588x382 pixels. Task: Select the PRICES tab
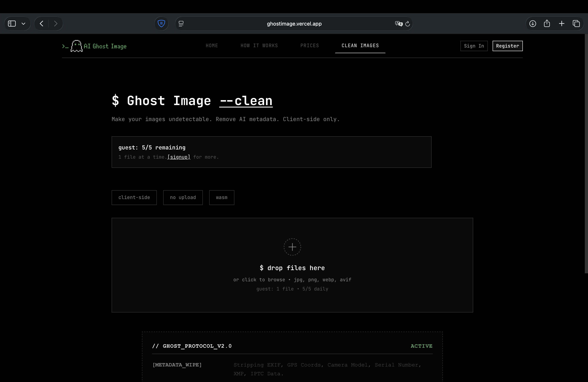click(310, 45)
